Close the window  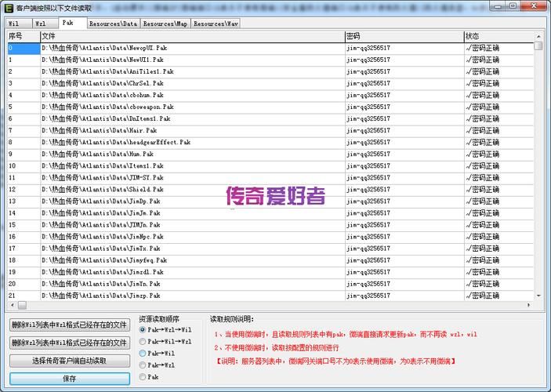[534, 5]
